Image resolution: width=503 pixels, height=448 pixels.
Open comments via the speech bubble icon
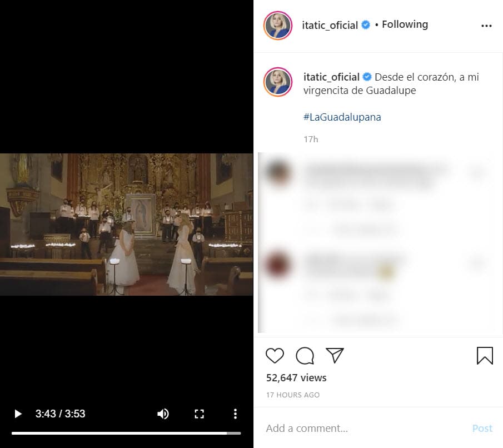pyautogui.click(x=305, y=355)
